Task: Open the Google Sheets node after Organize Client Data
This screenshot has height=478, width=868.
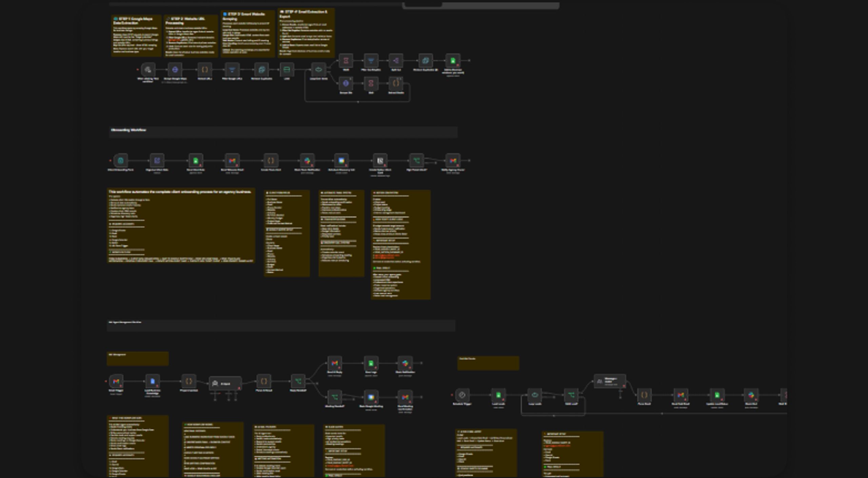Action: pos(196,161)
